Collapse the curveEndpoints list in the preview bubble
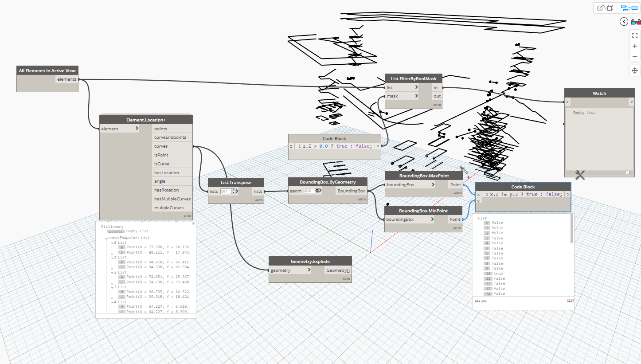The height and width of the screenshot is (364, 641). click(106, 238)
